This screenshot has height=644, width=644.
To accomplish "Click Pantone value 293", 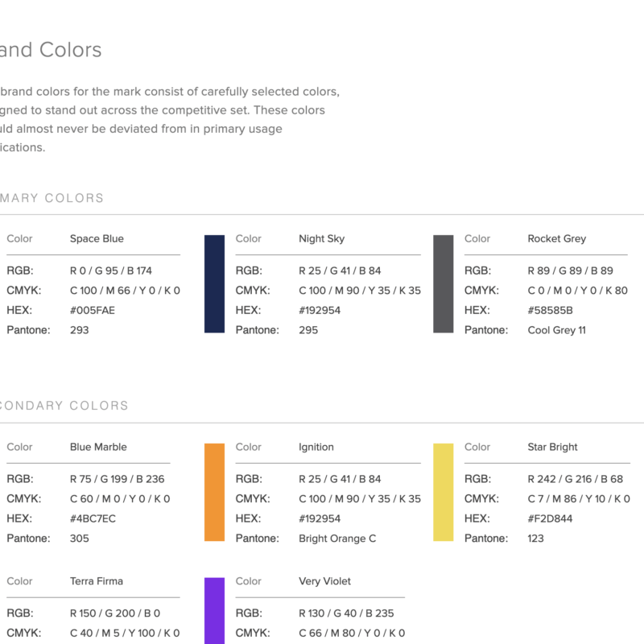I will [79, 330].
